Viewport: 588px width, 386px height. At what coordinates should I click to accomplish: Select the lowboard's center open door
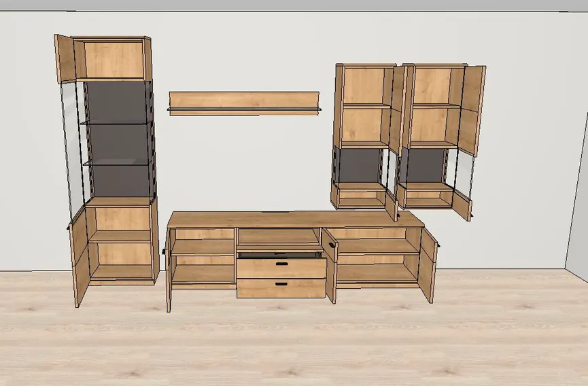(330, 266)
